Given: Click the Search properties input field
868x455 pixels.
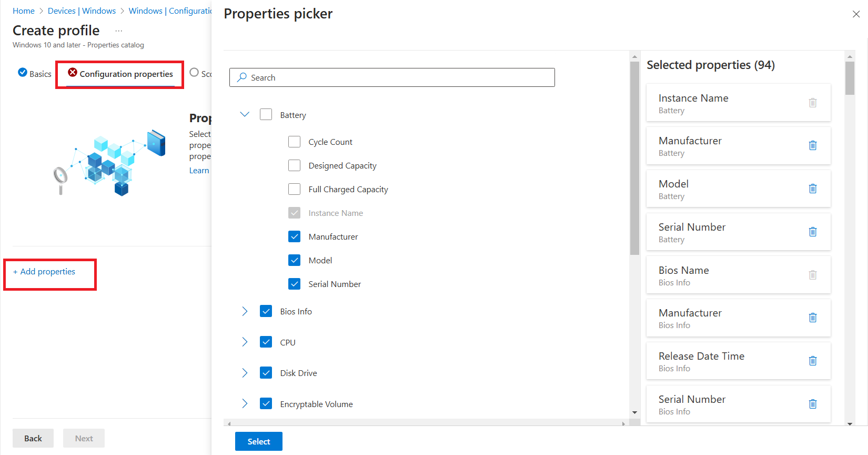Looking at the screenshot, I should (x=392, y=77).
